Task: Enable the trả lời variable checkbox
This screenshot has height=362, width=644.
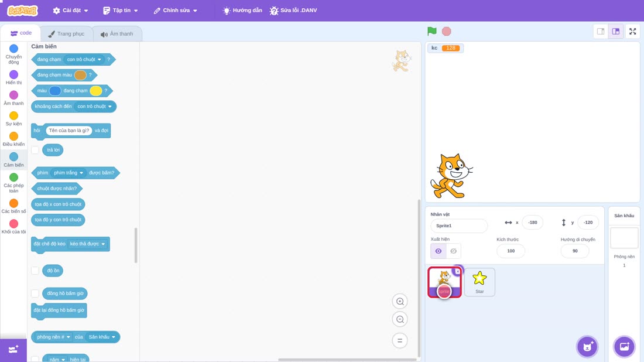Action: (x=35, y=150)
